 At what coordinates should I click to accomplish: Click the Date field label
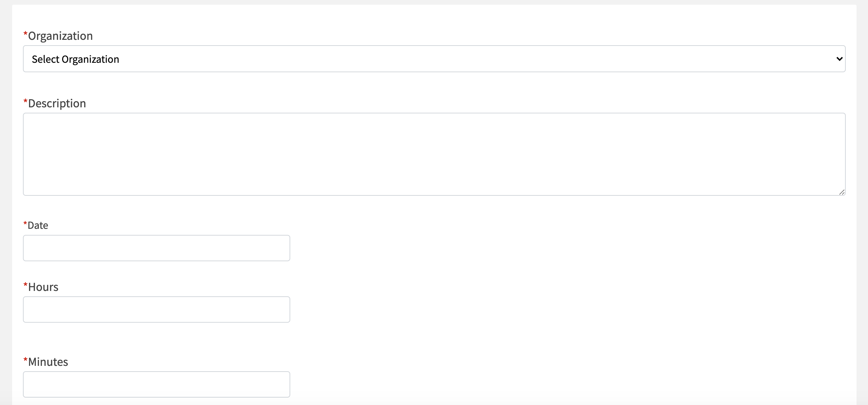(x=38, y=225)
